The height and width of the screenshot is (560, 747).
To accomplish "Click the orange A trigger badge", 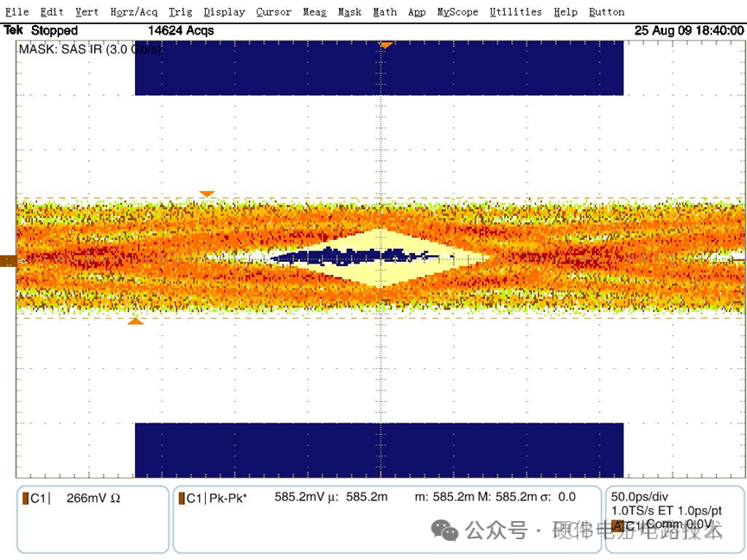I will [618, 525].
